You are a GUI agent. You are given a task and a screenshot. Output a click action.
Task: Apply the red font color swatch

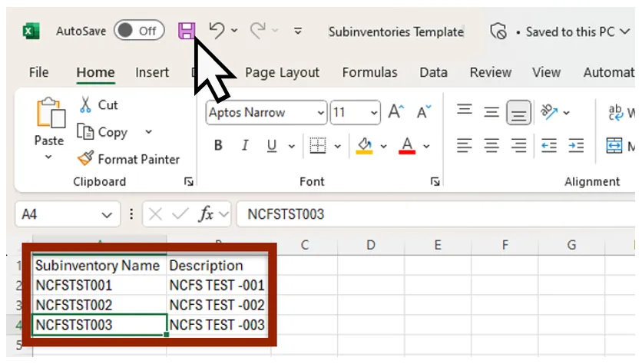click(x=407, y=146)
